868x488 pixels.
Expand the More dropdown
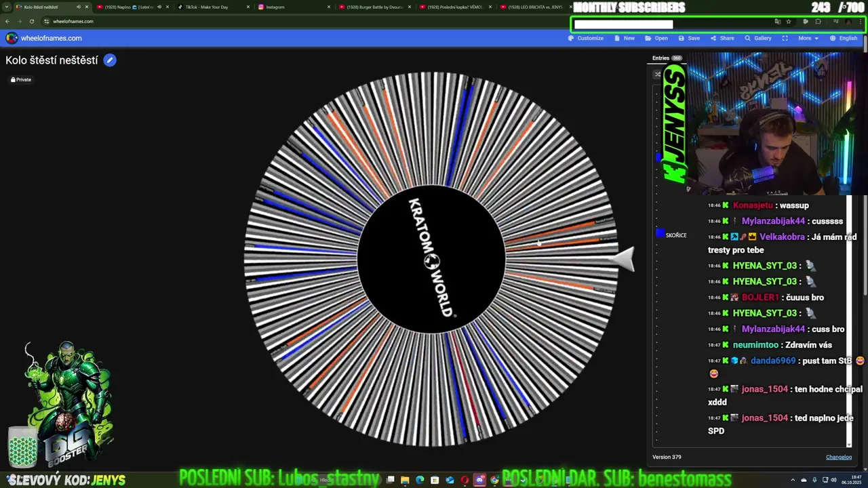coord(808,38)
